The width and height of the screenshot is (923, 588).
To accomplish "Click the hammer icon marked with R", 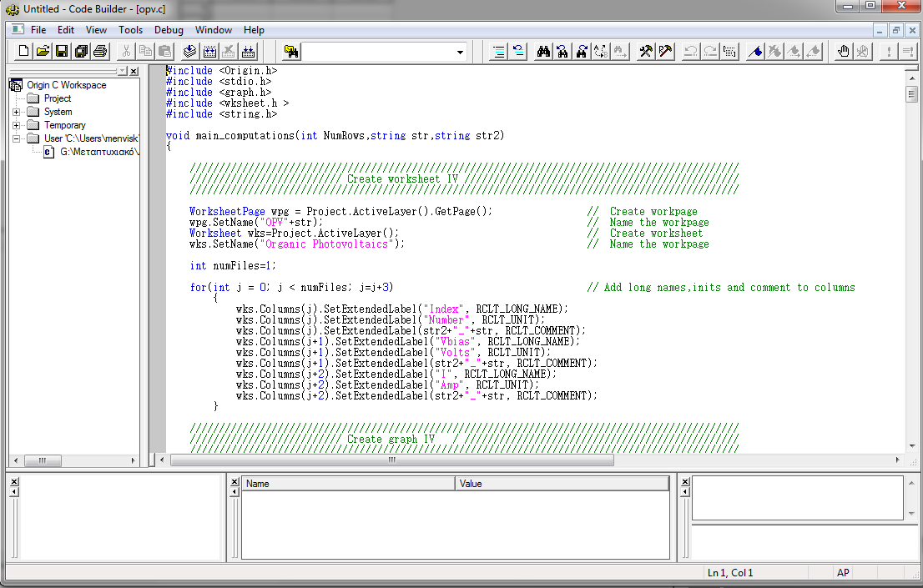I will (x=665, y=51).
